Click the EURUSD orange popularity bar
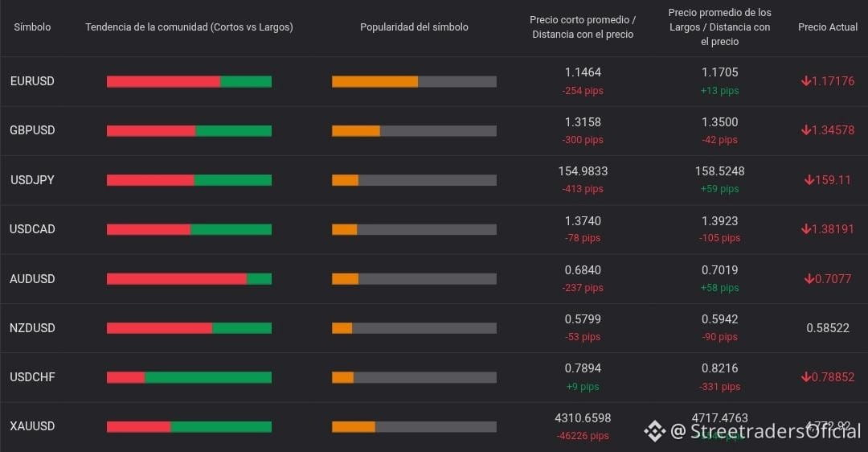The width and height of the screenshot is (868, 452). 375,81
